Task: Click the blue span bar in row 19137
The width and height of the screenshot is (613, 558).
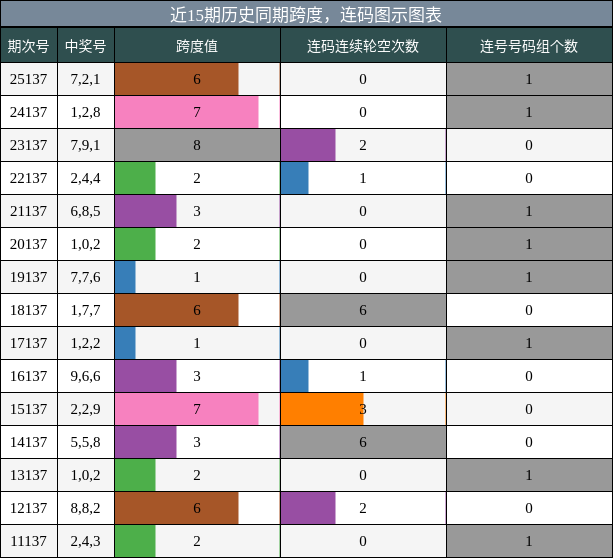Action: [125, 277]
